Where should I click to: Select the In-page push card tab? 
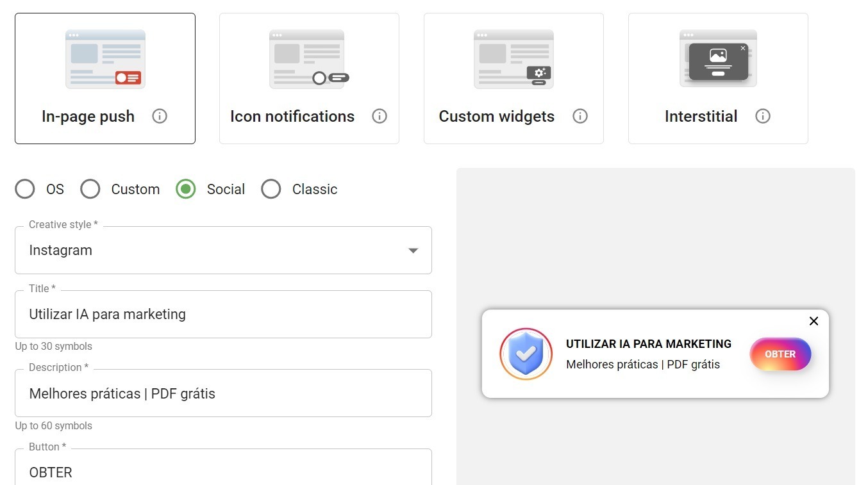pyautogui.click(x=104, y=78)
